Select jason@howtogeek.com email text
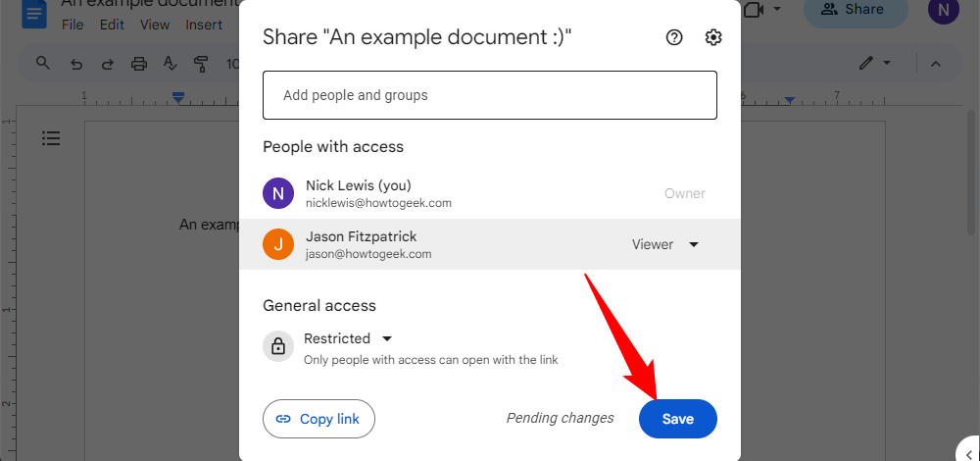This screenshot has width=980, height=461. pos(368,254)
